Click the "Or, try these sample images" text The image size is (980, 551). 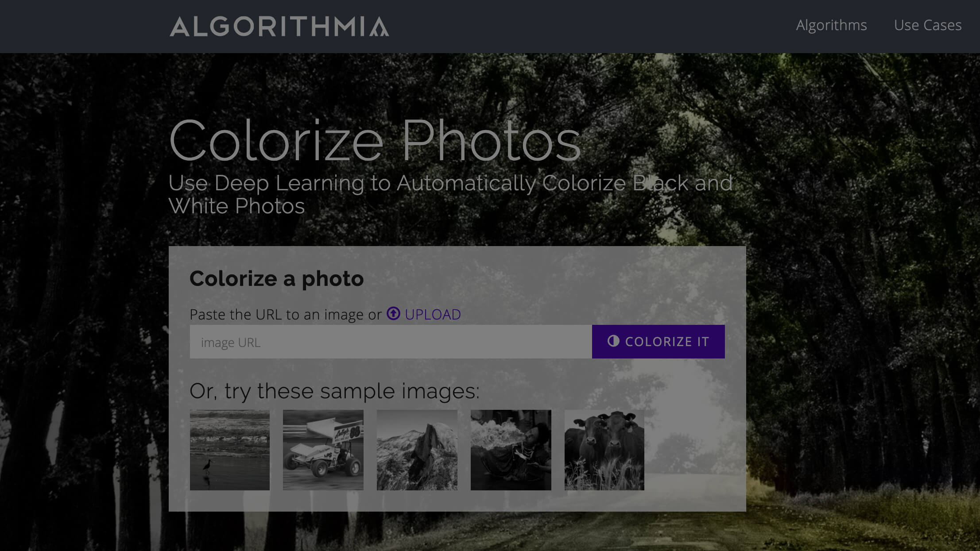(334, 391)
